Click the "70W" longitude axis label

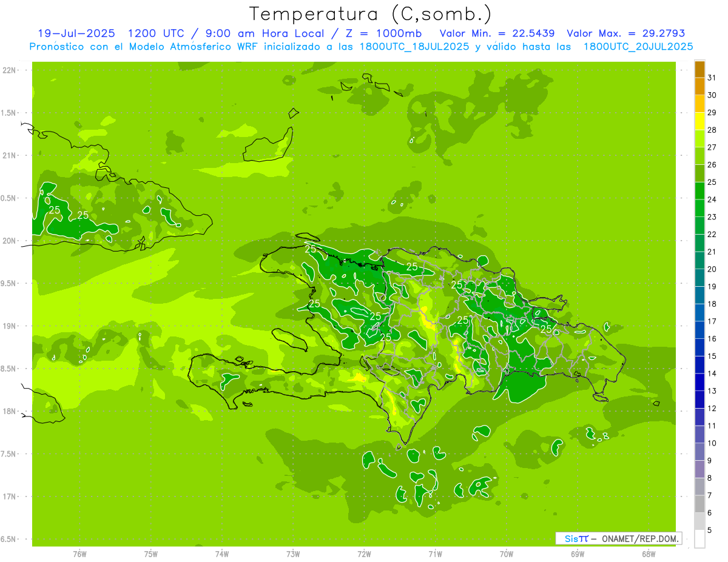[507, 554]
